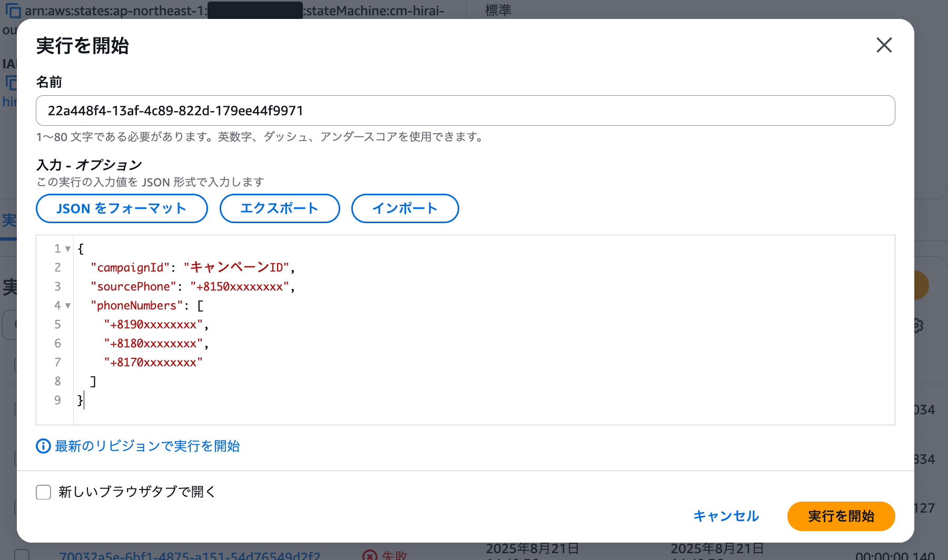Copy the state machine ARN icon
Screen dimensions: 948x560
pyautogui.click(x=13, y=11)
